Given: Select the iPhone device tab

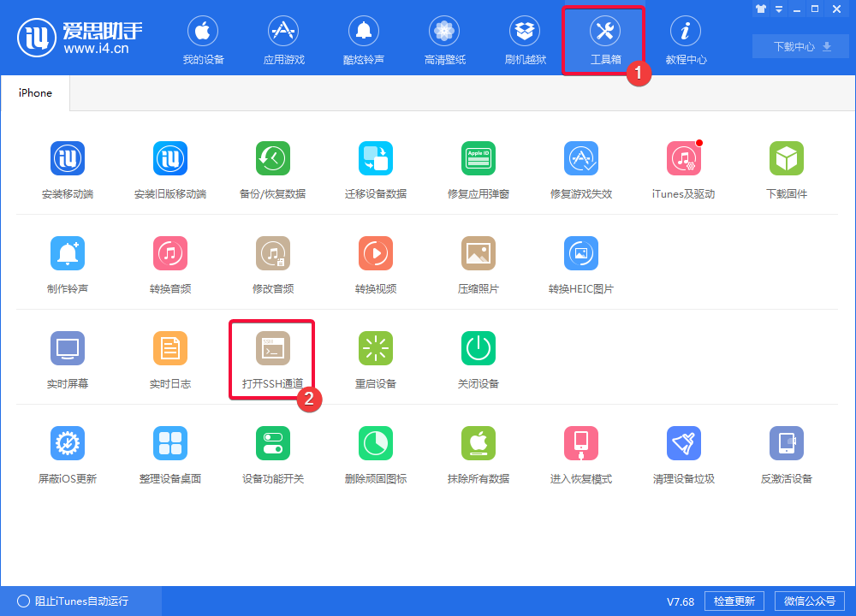Looking at the screenshot, I should [x=35, y=93].
